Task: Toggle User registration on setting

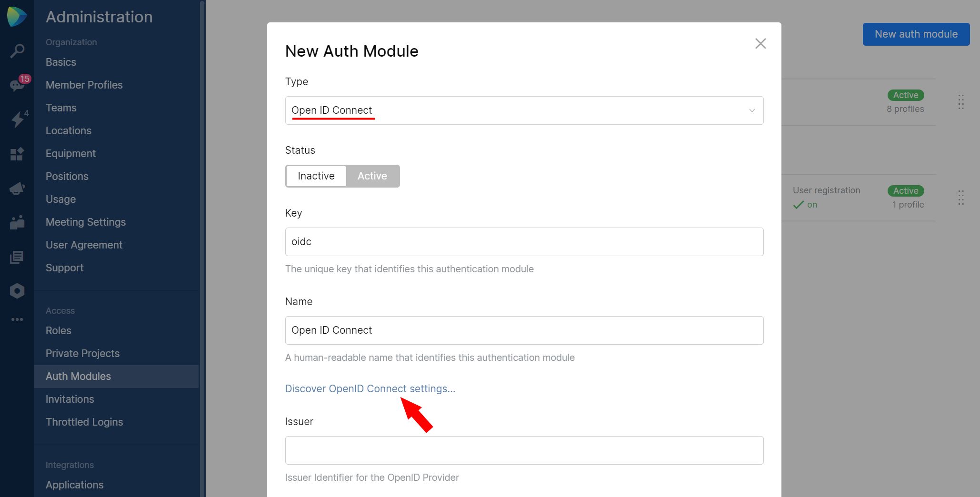Action: pos(806,205)
